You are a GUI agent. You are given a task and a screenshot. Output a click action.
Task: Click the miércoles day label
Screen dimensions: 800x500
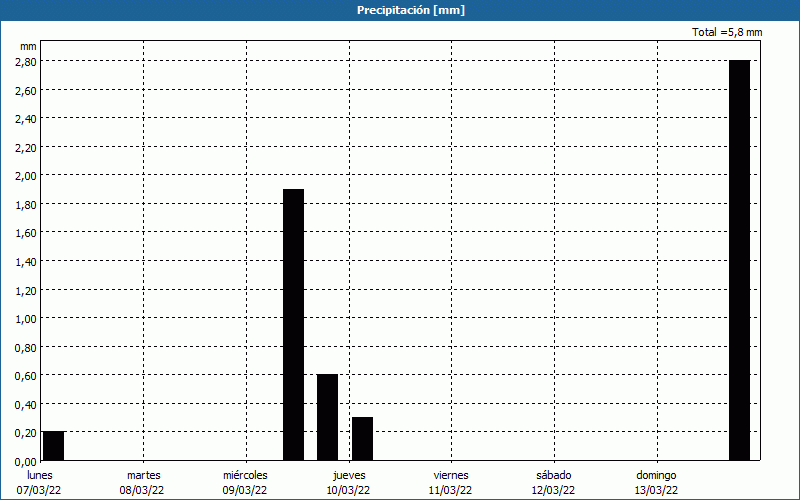coord(245,476)
